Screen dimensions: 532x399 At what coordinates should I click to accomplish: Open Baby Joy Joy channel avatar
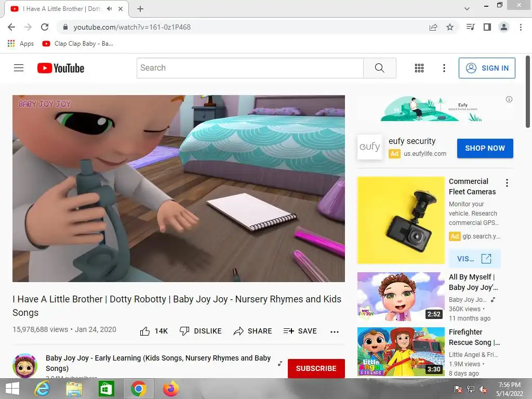pos(25,366)
